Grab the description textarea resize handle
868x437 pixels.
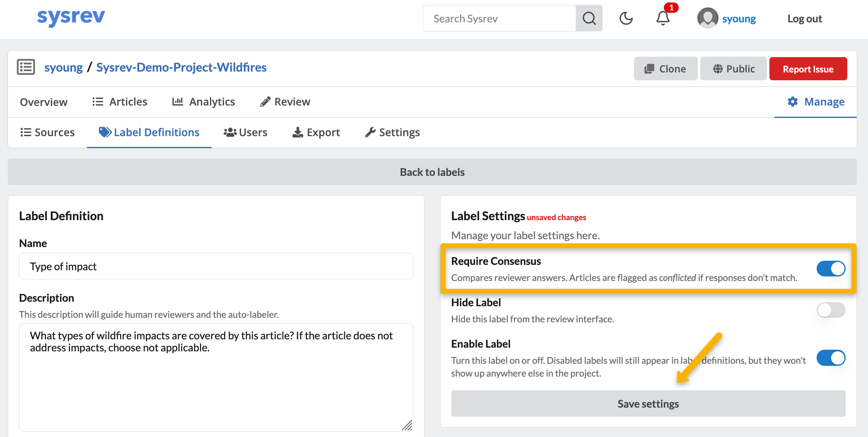click(407, 425)
